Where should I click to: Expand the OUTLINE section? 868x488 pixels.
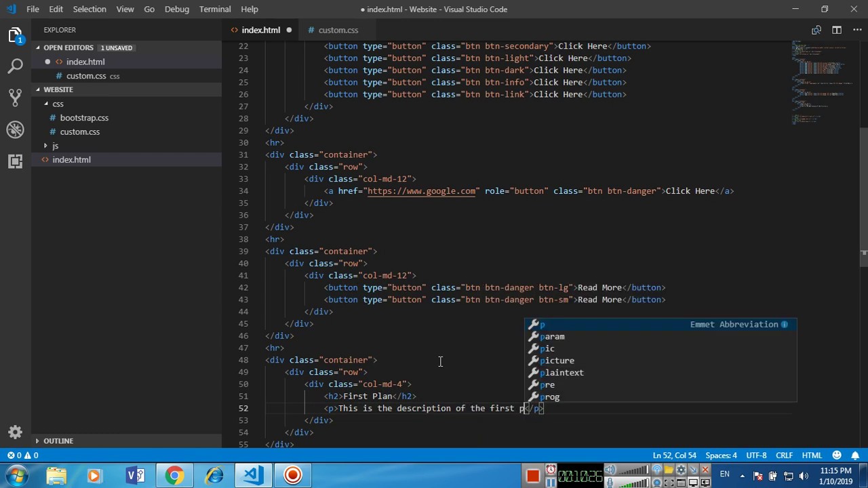(x=38, y=441)
